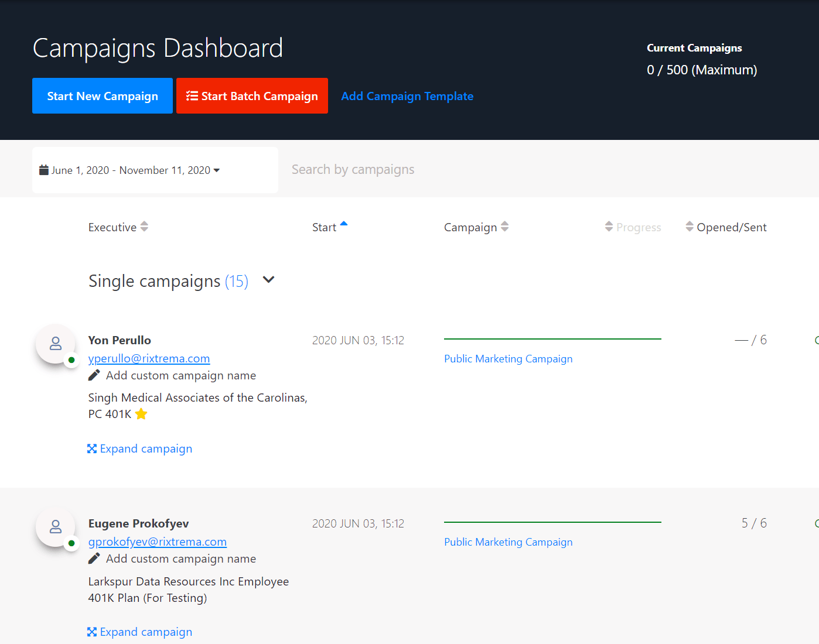Click pencil icon in Yon Perullo's row
The height and width of the screenshot is (644, 819).
(x=94, y=375)
